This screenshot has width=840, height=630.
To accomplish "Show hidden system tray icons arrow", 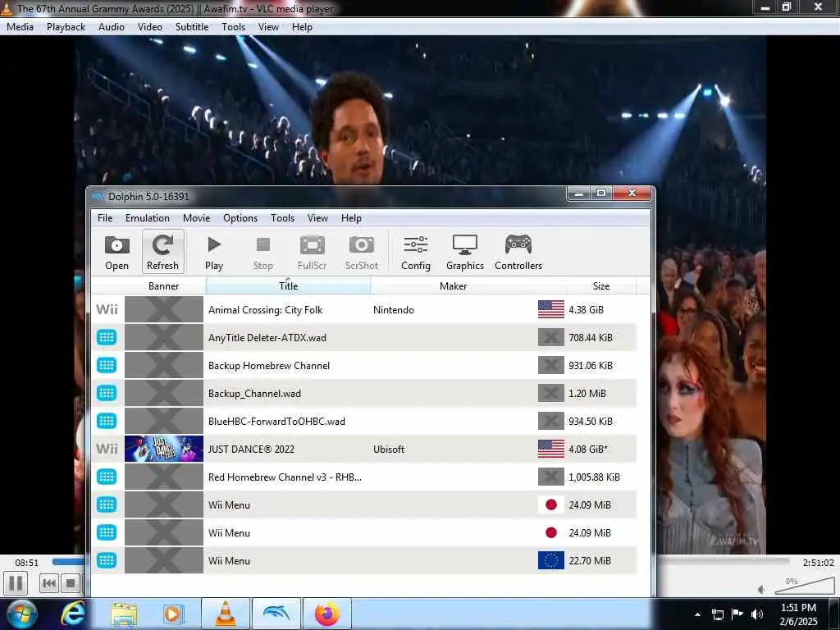I will click(697, 614).
